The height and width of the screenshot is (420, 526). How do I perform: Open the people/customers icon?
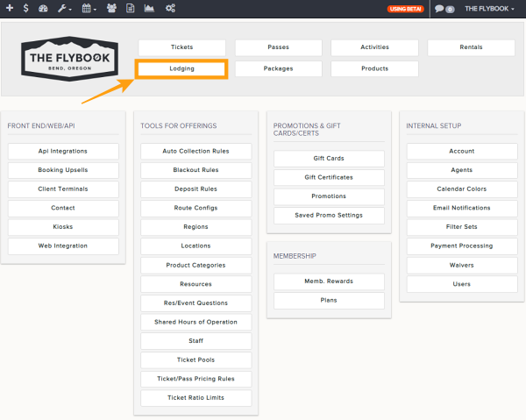[x=111, y=8]
